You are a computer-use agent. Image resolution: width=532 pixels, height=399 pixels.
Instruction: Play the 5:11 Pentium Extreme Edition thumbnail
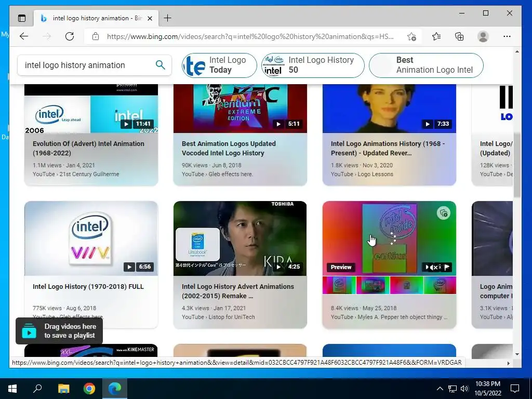pos(240,109)
